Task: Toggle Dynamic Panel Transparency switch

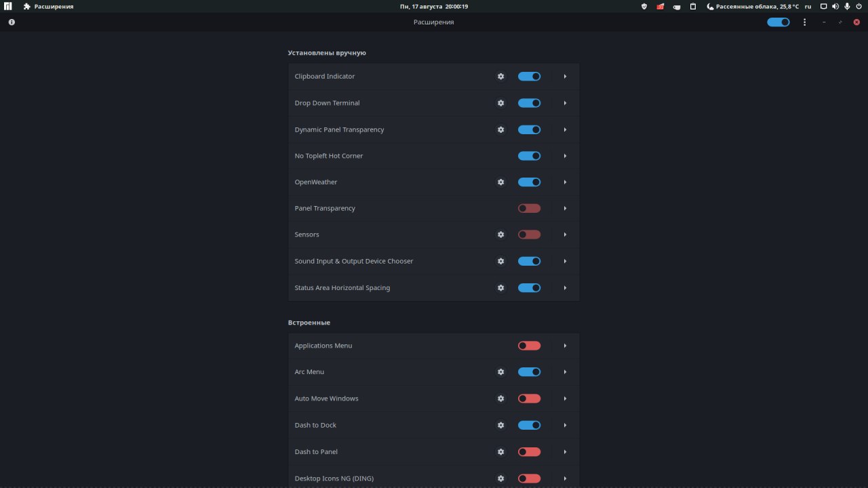Action: tap(529, 129)
